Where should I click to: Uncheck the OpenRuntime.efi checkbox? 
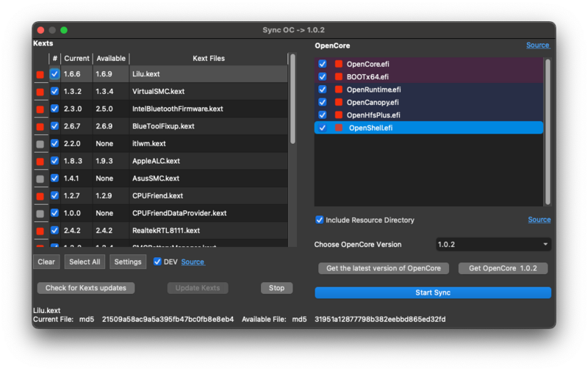[x=322, y=89]
